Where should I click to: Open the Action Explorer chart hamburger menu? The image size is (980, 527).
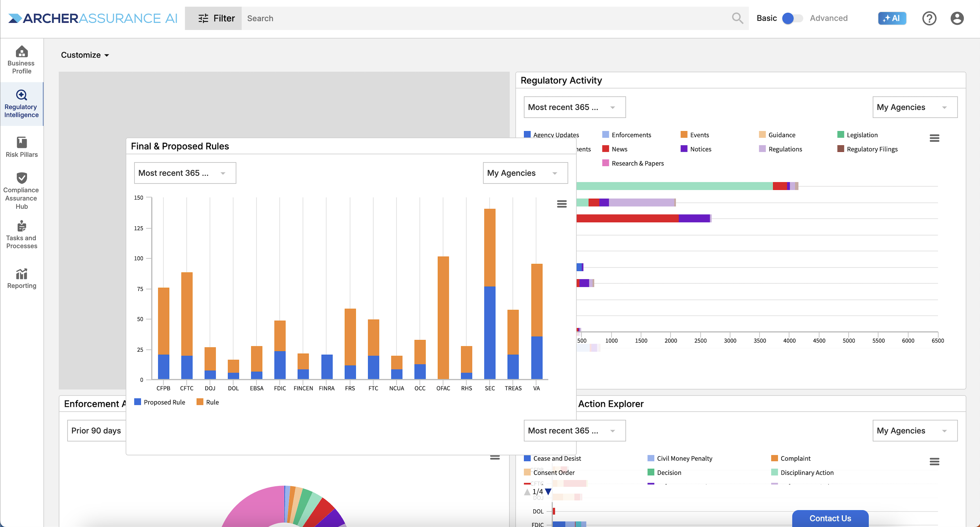[x=934, y=462]
